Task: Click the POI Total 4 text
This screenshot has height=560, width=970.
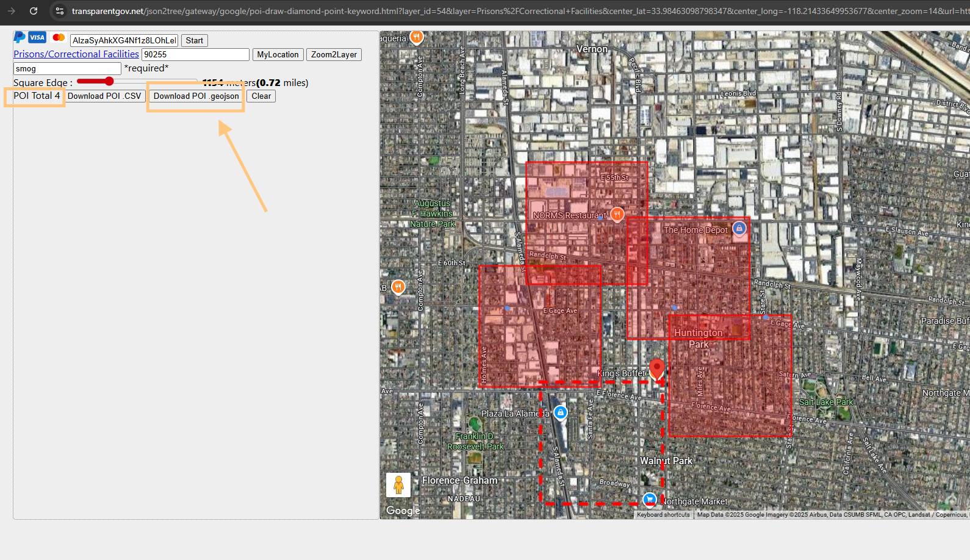Action: pos(37,96)
